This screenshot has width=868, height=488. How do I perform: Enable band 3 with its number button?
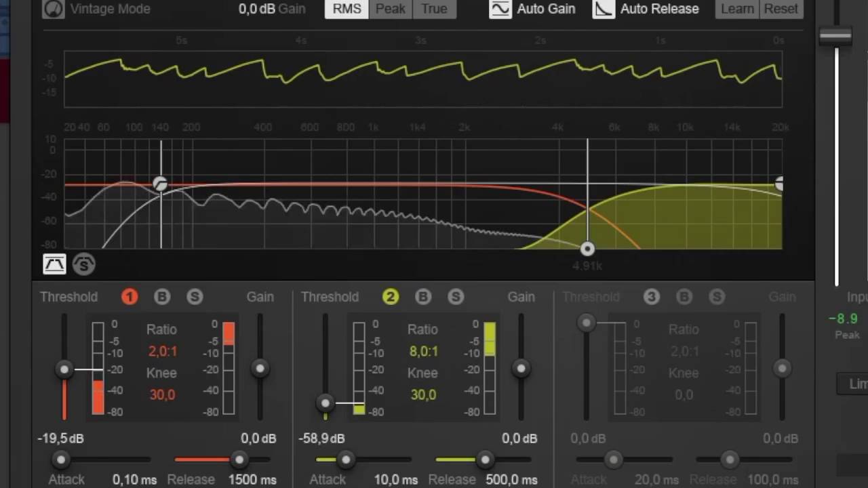(x=652, y=297)
